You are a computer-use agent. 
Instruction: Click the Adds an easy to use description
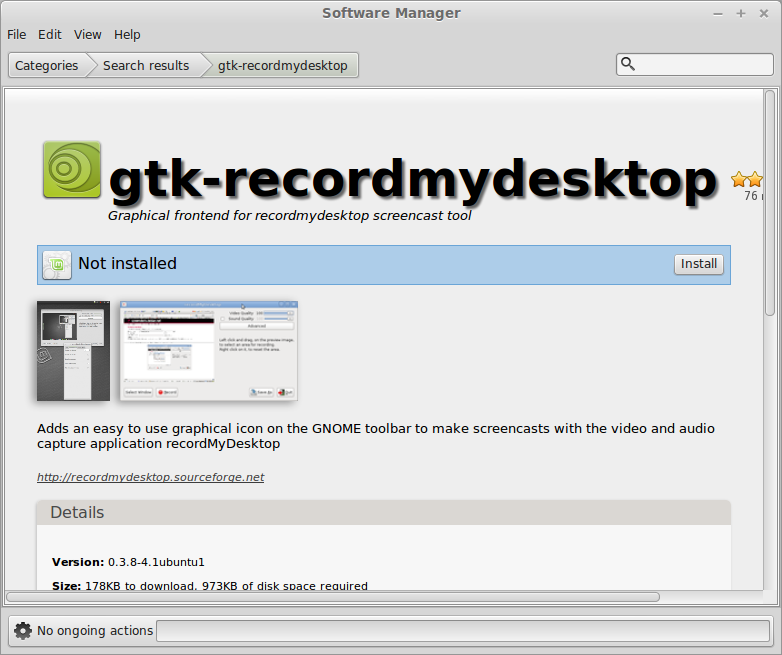pyautogui.click(x=376, y=436)
